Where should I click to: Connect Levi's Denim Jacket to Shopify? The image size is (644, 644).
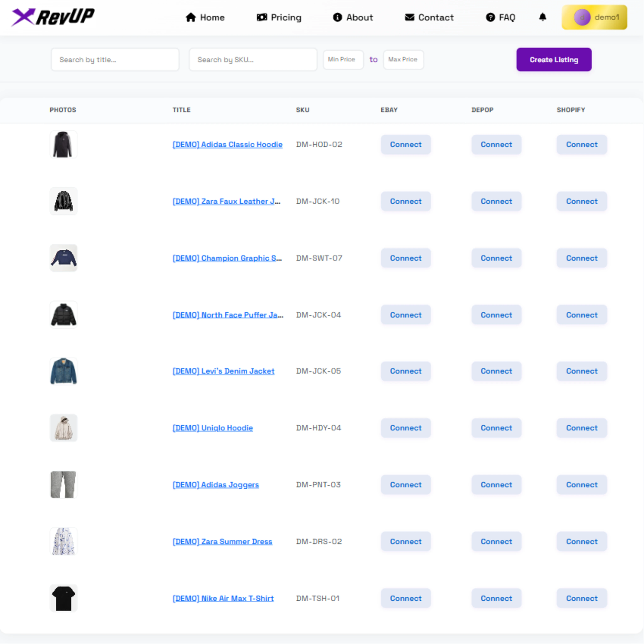[x=582, y=371]
